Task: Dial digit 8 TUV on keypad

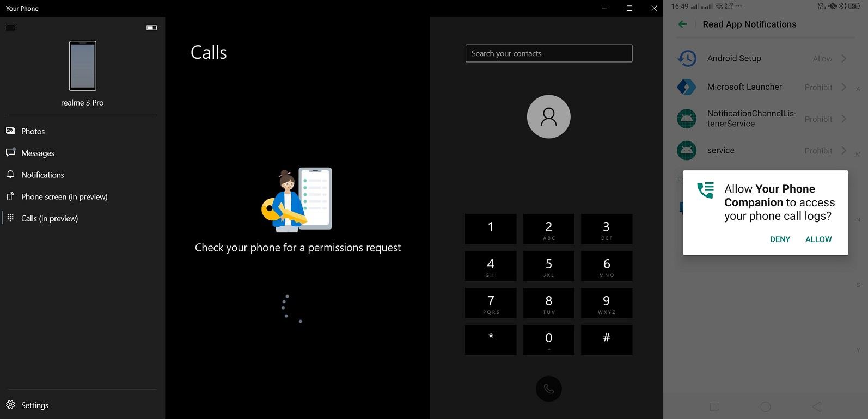Action: click(x=549, y=303)
